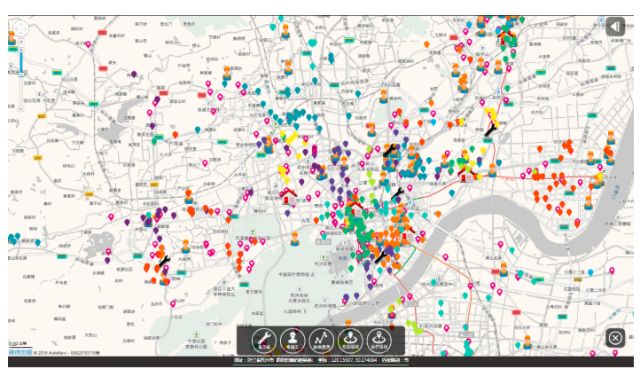Click the black wrench marker below yellow pins, upper right
Screen dimensions: 640x377
click(x=490, y=131)
